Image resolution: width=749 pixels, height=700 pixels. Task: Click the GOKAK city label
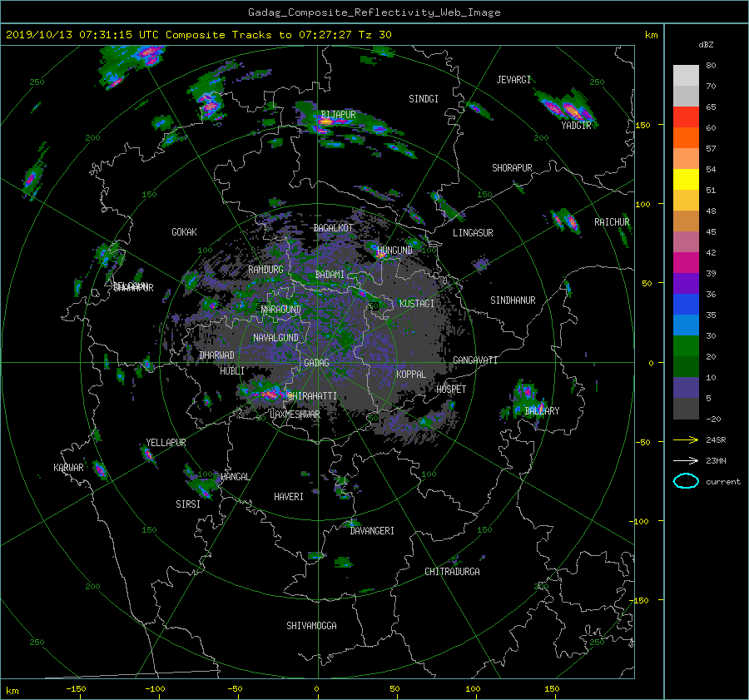(x=184, y=232)
